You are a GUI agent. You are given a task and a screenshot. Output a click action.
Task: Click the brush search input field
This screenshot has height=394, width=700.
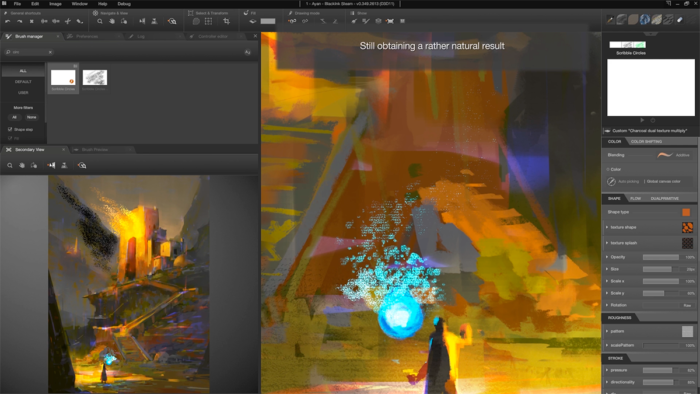click(29, 52)
